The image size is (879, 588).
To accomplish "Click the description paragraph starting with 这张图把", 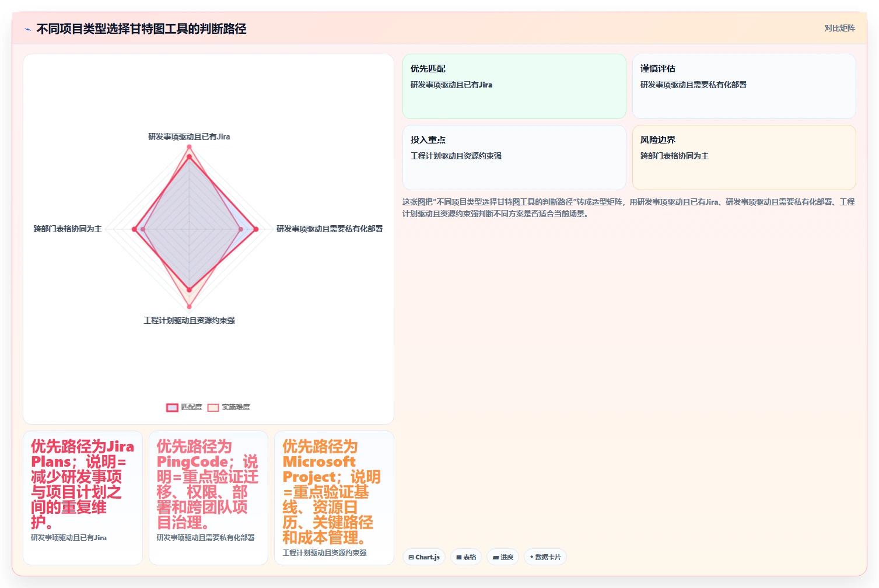I will (x=628, y=208).
